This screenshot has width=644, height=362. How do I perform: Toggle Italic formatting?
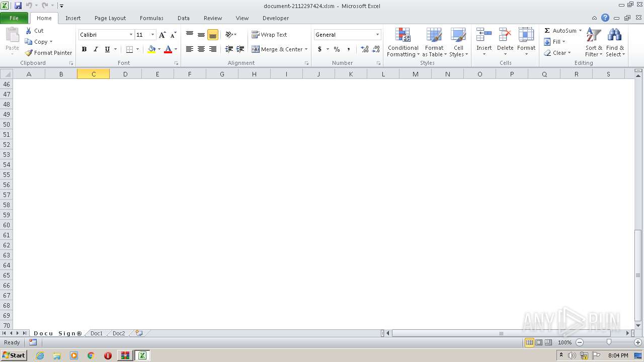96,49
